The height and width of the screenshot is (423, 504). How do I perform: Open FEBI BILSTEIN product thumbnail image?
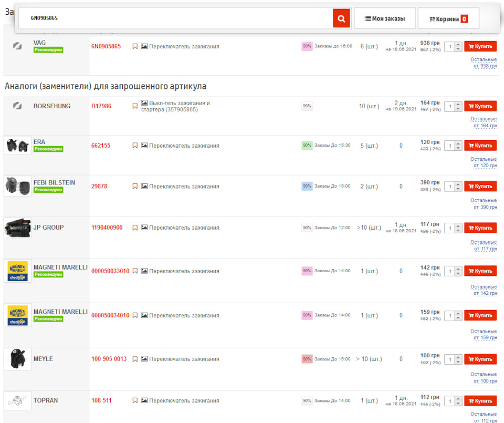pyautogui.click(x=18, y=186)
